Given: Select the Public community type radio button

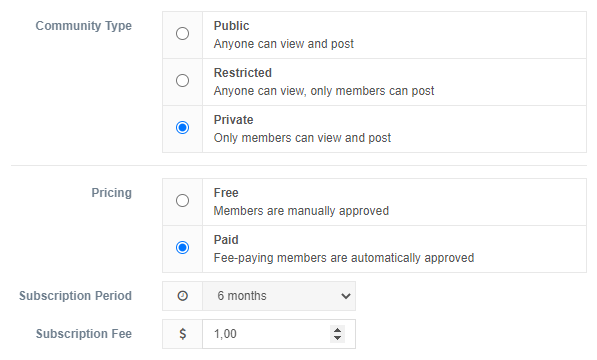Looking at the screenshot, I should pyautogui.click(x=182, y=33).
